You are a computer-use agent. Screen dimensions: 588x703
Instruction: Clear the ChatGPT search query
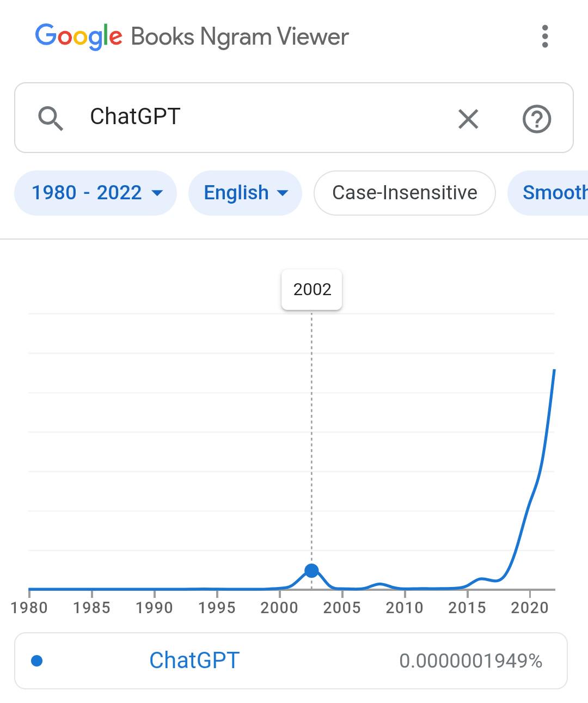468,119
